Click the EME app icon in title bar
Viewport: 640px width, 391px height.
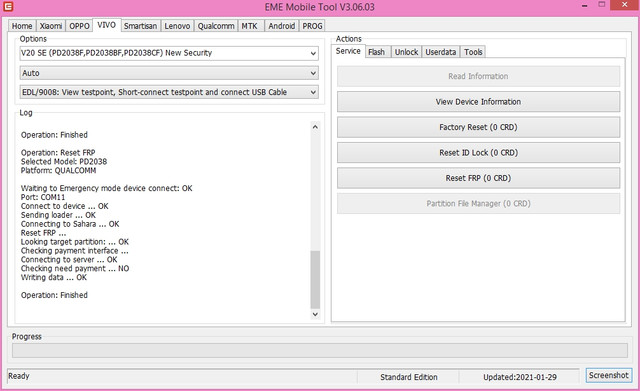pyautogui.click(x=7, y=7)
